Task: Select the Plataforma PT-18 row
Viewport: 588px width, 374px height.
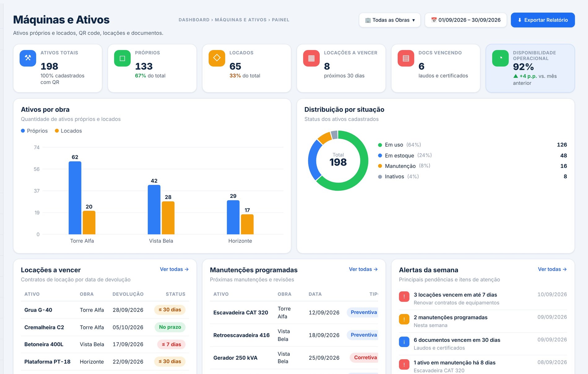Action: coord(105,362)
